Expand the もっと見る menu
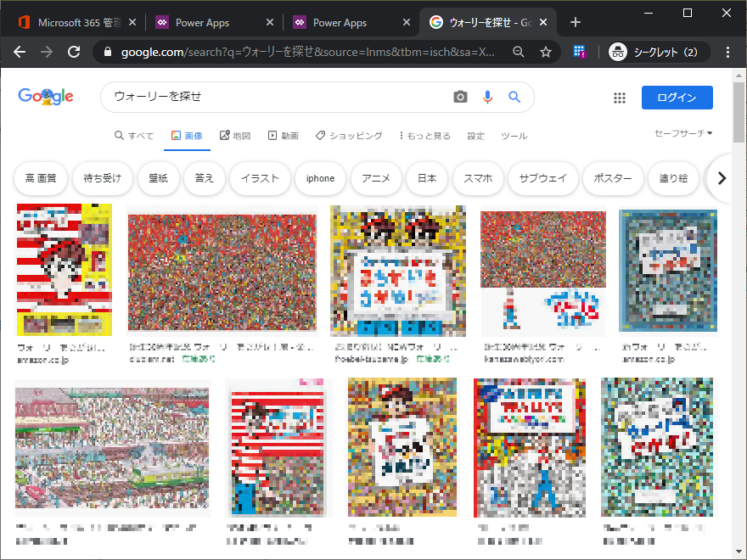747x560 pixels. (425, 136)
